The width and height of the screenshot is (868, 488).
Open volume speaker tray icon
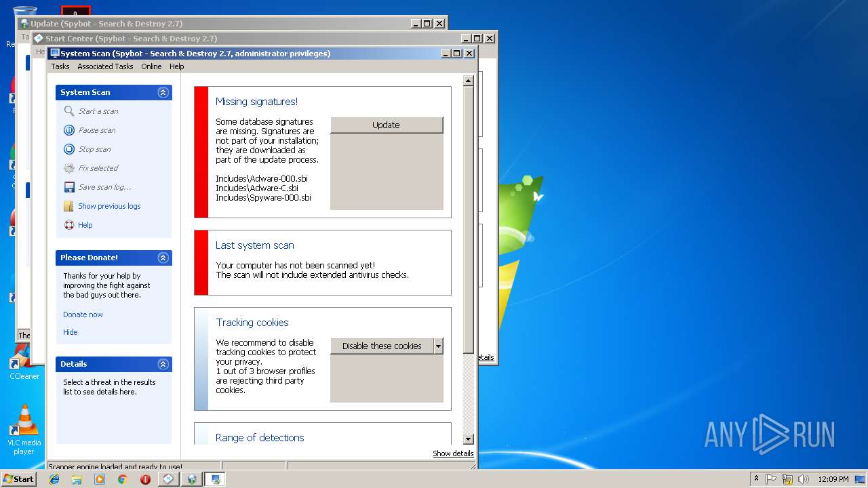804,479
